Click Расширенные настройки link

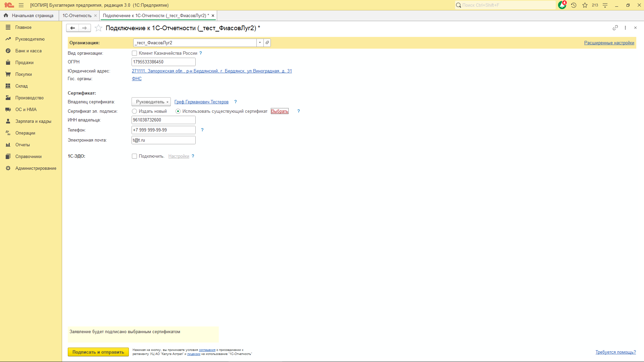[x=609, y=43]
